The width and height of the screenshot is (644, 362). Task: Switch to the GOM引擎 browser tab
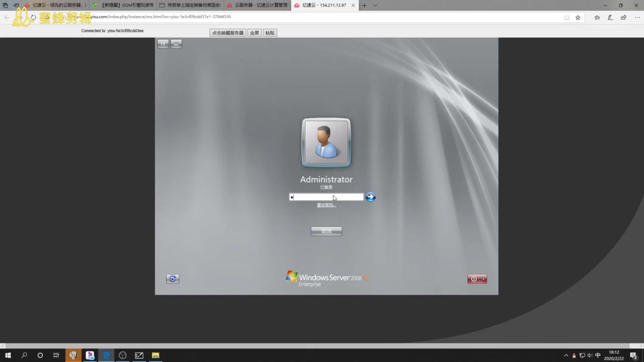tap(122, 5)
